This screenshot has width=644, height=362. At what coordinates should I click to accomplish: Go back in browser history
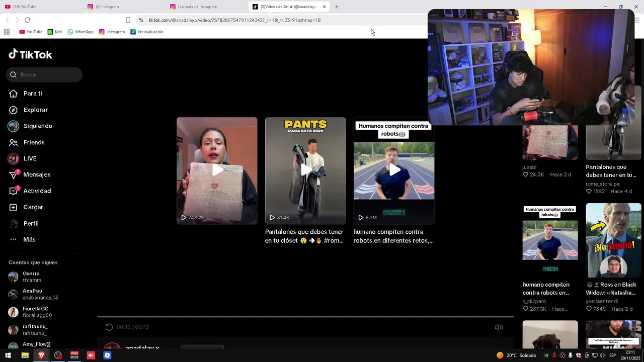tap(7, 20)
